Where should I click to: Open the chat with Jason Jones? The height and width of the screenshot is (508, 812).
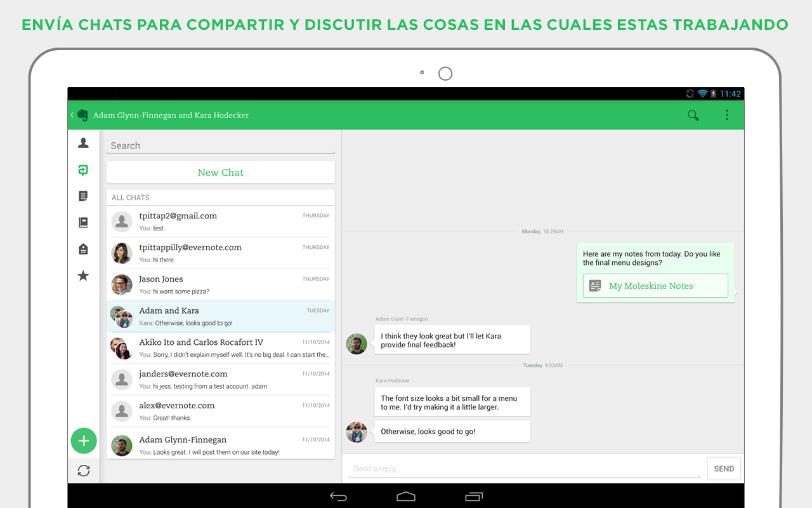[x=220, y=284]
